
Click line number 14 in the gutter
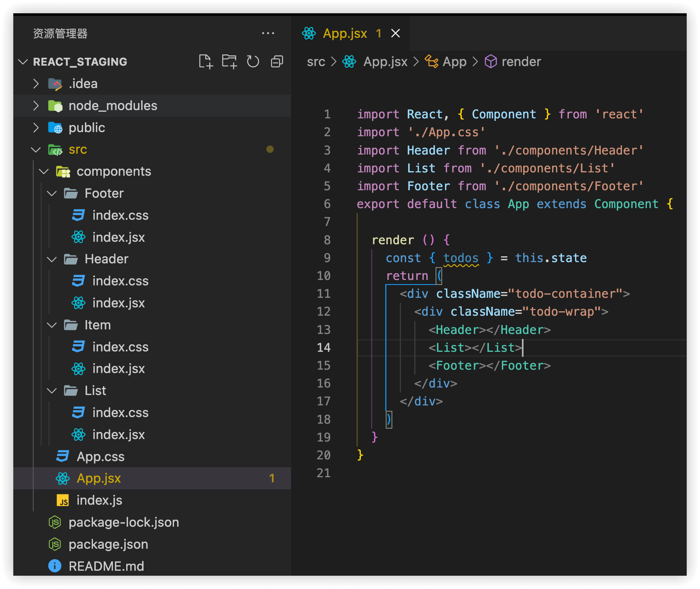(324, 347)
